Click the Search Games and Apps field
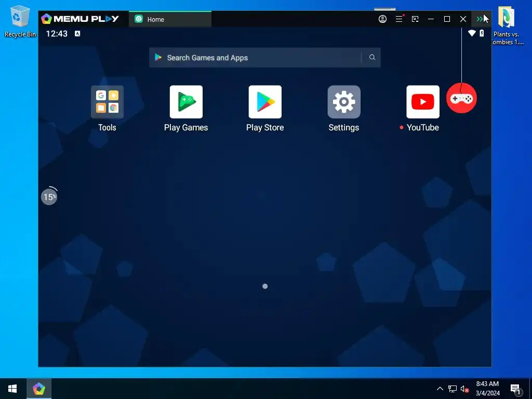This screenshot has height=399, width=532. 264,57
